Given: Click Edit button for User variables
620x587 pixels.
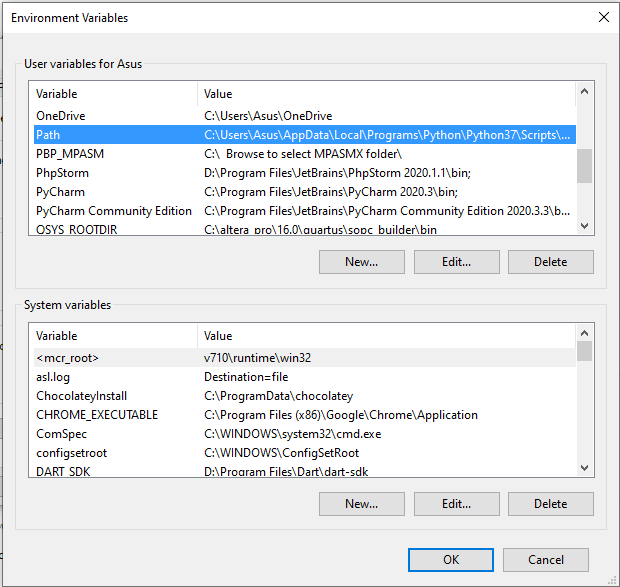Looking at the screenshot, I should pos(456,262).
